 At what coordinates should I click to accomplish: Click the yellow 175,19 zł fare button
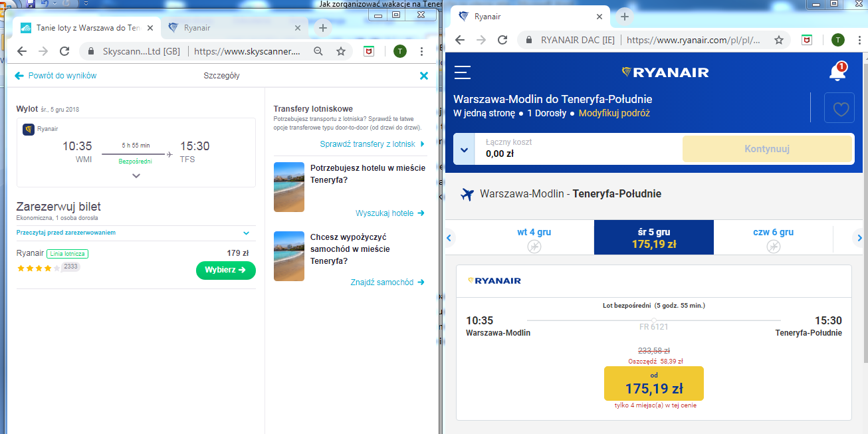(x=654, y=383)
